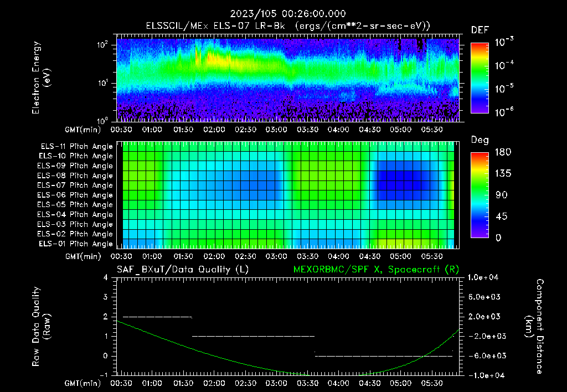Click the 45 value on Deg scale
The image size is (567, 392).
click(501, 216)
